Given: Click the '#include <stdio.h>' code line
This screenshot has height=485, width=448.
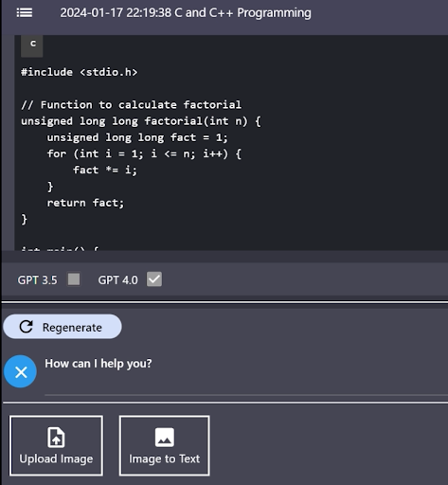Looking at the screenshot, I should tap(80, 72).
